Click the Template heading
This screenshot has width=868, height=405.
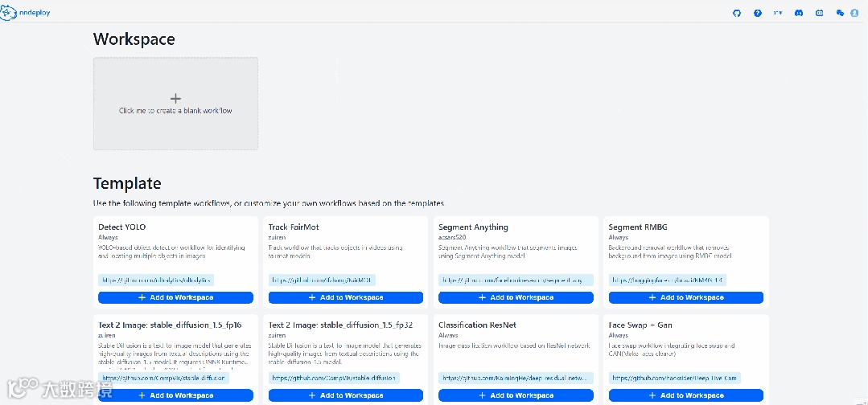point(127,184)
